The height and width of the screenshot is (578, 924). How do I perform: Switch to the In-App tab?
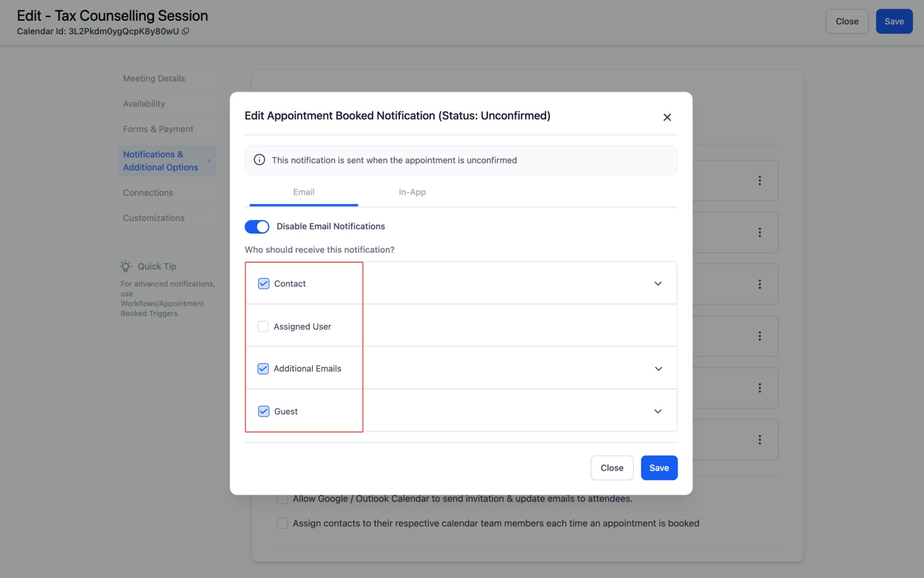(412, 192)
